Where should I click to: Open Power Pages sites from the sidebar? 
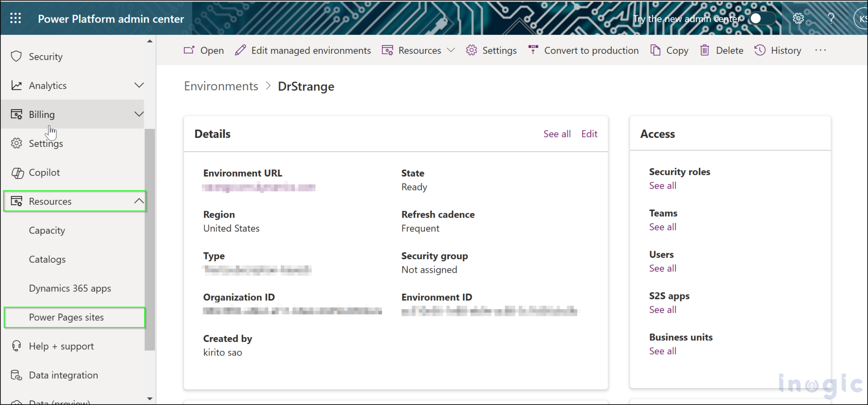pyautogui.click(x=67, y=317)
